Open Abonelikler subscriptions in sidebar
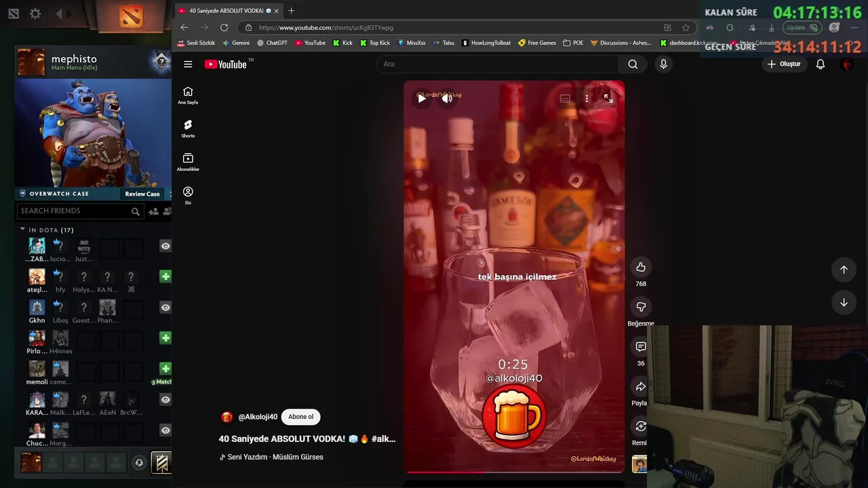The width and height of the screenshot is (868, 488). click(188, 162)
